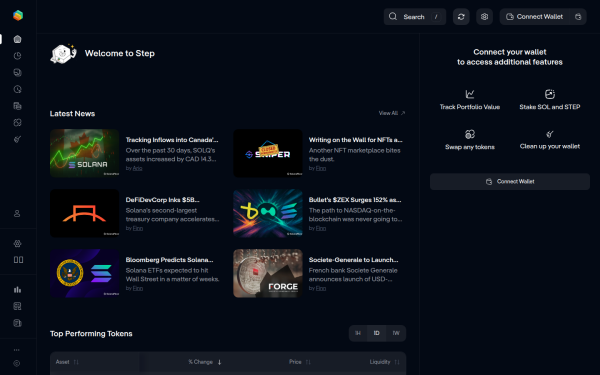Open the pie chart icon in the sidebar
Screen dimensions: 600x375
17,56
